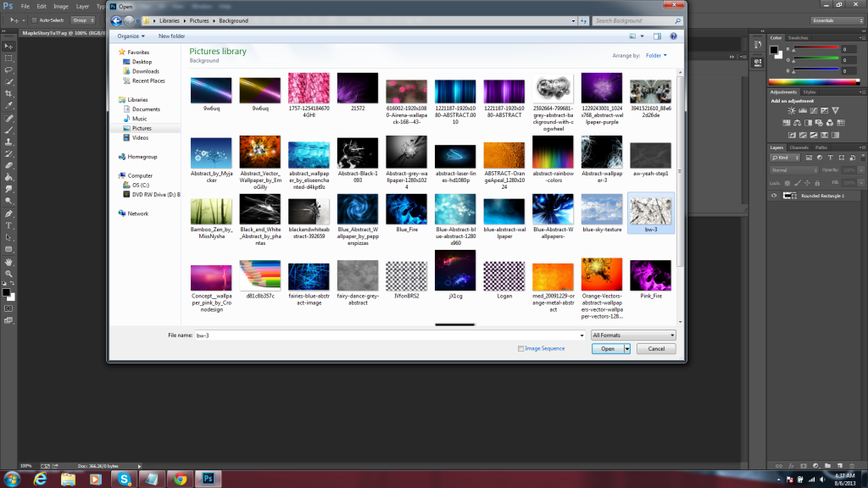Select the History Brush tool
The height and width of the screenshot is (488, 868).
(x=8, y=154)
